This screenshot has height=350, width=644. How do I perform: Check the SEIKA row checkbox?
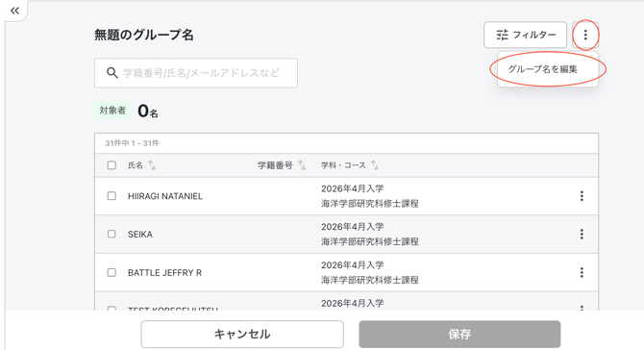(111, 235)
